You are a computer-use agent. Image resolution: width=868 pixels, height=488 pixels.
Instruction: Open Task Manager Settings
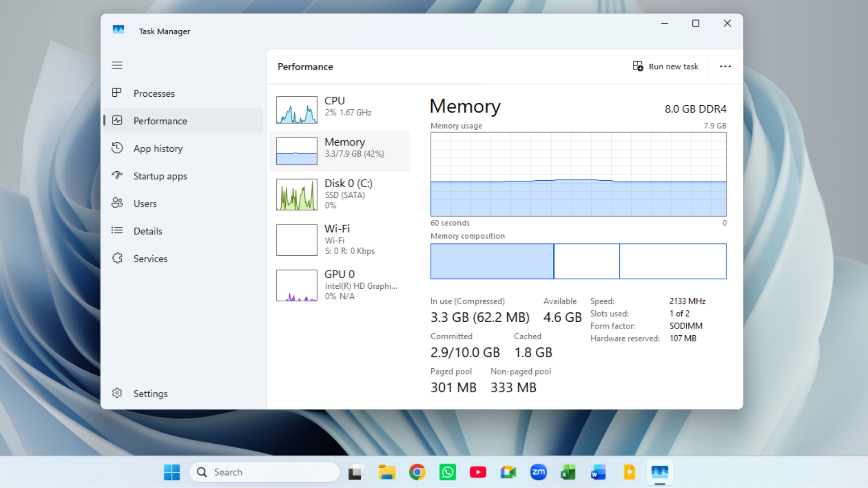[183, 394]
